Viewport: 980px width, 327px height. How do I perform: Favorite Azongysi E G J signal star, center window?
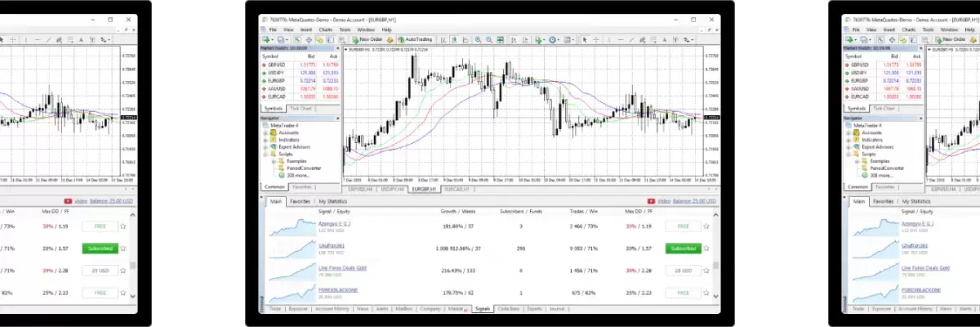706,226
